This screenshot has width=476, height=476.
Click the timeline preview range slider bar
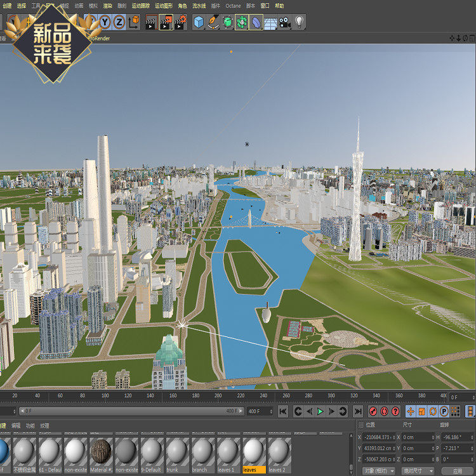click(x=131, y=411)
